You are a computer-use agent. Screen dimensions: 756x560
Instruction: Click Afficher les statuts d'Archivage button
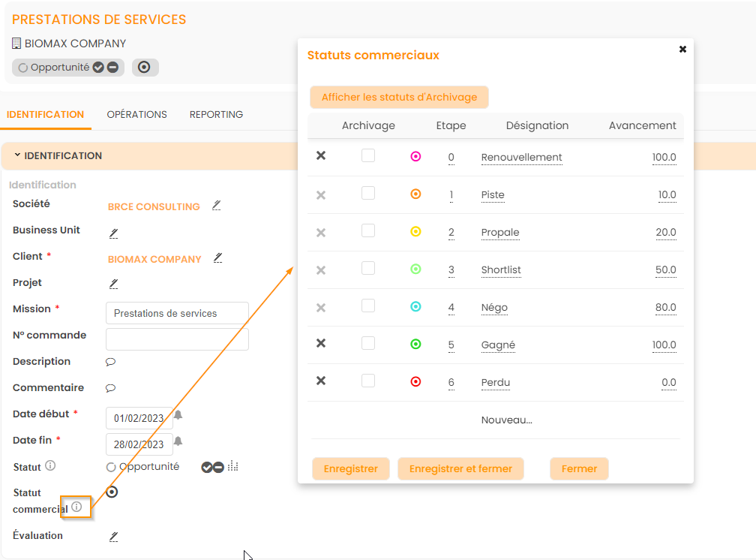(x=399, y=98)
